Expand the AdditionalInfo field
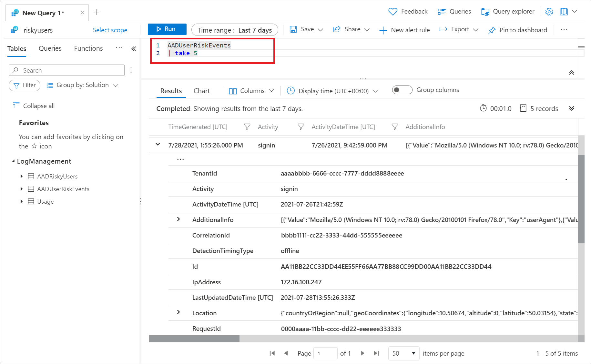The height and width of the screenshot is (364, 591). point(178,219)
